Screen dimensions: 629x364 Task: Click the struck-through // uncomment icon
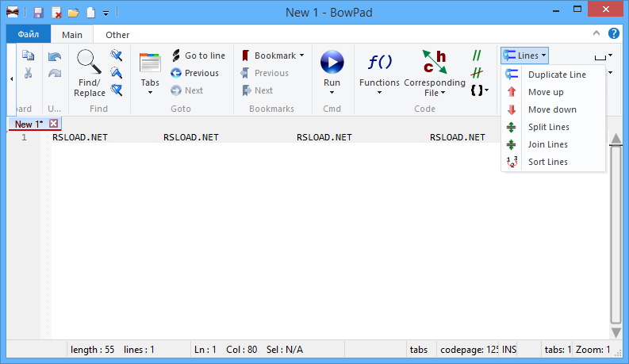click(477, 73)
